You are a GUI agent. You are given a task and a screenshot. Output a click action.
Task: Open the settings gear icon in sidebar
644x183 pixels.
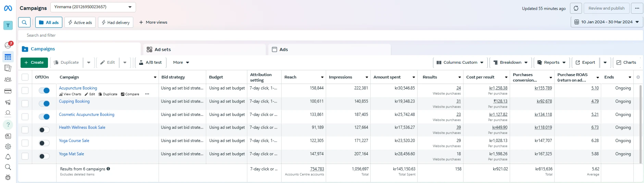(8, 146)
